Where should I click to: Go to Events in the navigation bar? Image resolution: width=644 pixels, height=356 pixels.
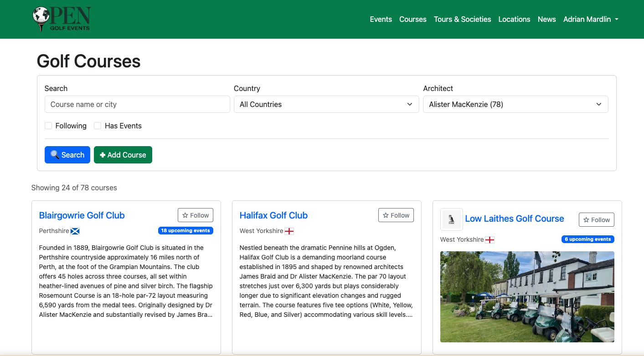tap(381, 19)
